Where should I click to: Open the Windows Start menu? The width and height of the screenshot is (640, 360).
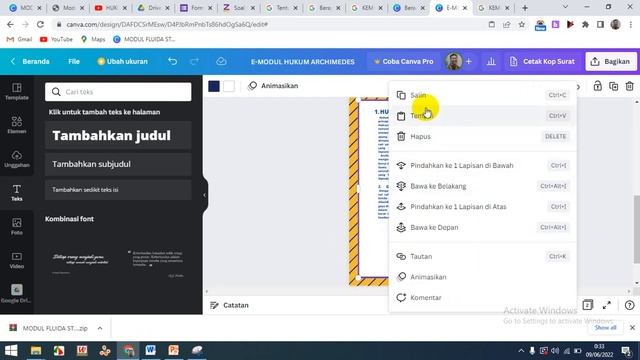[x=11, y=350]
